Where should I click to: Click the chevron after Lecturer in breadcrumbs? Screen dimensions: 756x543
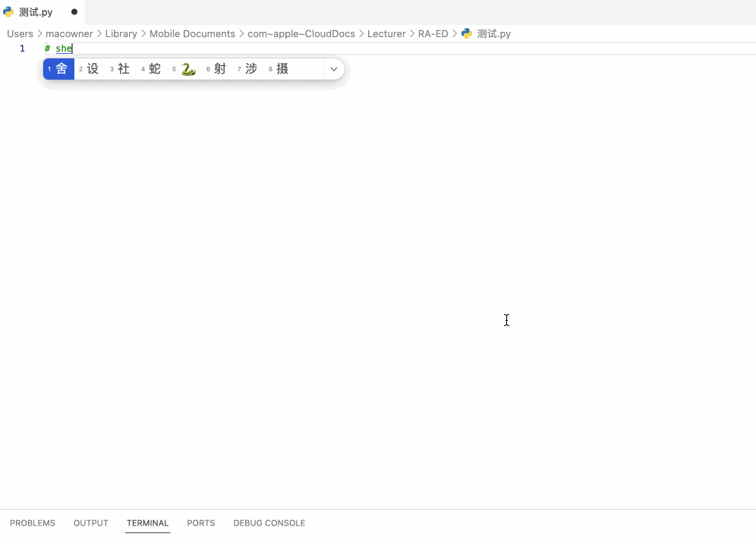tap(412, 33)
